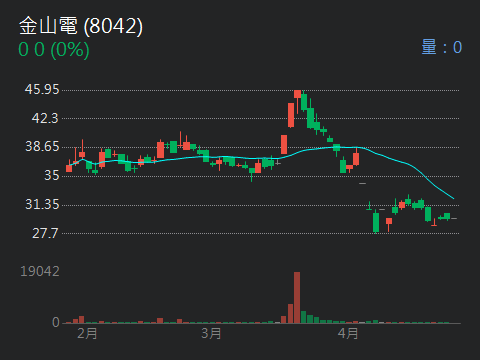
Task: Click the 19042 volume axis label
Action: click(x=40, y=271)
